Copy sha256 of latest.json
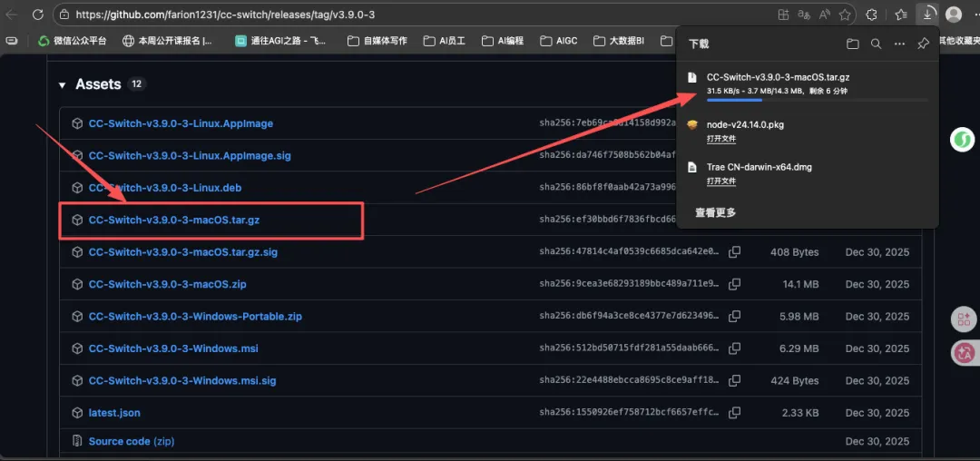The height and width of the screenshot is (461, 980). 735,413
